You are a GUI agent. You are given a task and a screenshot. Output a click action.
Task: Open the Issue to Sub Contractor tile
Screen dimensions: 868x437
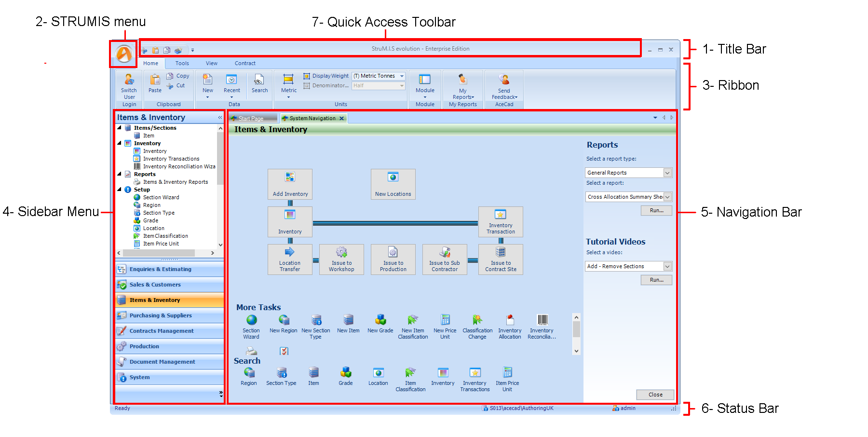[445, 259]
